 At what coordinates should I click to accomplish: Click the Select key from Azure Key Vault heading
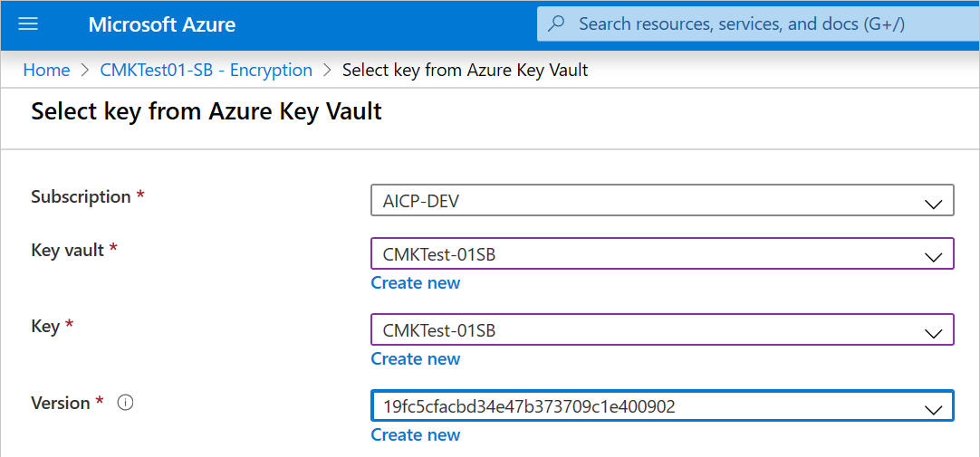pyautogui.click(x=207, y=111)
